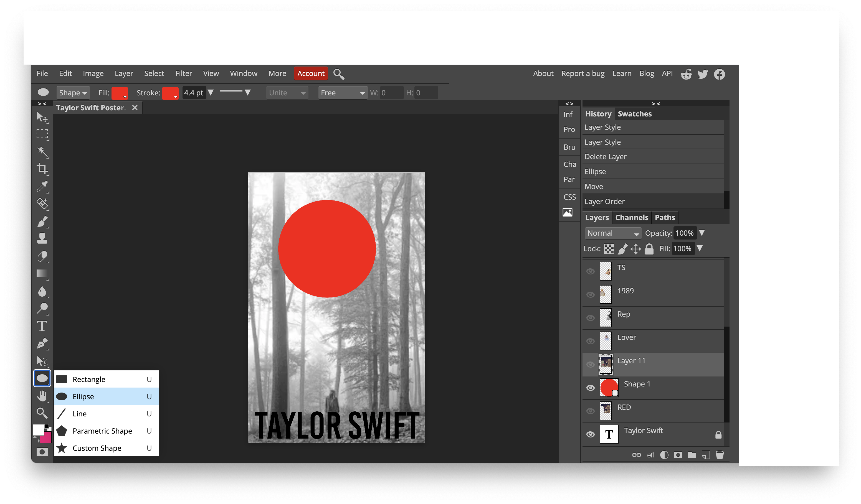Viewport: 861px width, 504px height.
Task: Open the Fill color swatch
Action: (x=120, y=93)
